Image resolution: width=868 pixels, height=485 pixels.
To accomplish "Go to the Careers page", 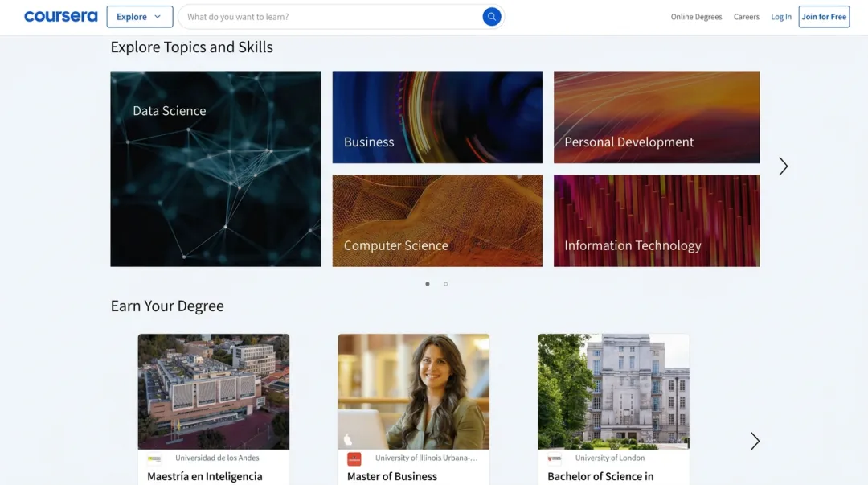I will click(x=746, y=17).
